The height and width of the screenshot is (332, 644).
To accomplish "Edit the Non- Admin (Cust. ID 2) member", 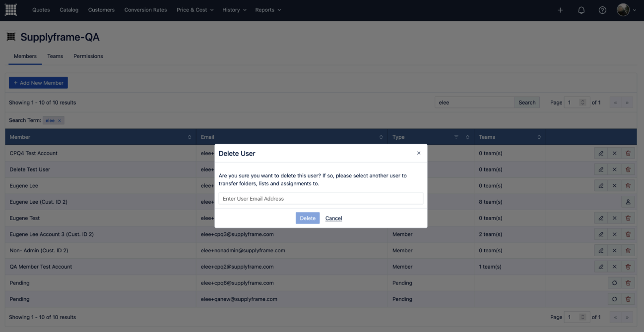I will [x=601, y=250].
